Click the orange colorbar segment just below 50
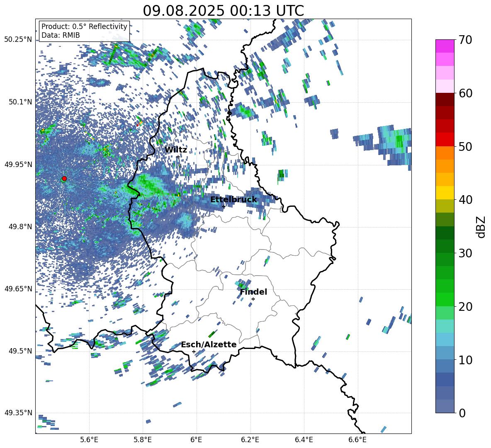Screen dimensions: 491x448 point(445,153)
